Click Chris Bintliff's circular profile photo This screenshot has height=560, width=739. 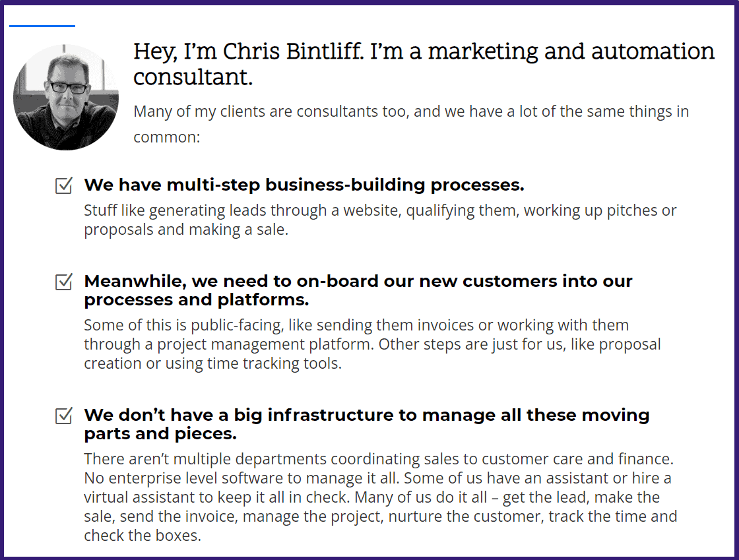coord(66,98)
